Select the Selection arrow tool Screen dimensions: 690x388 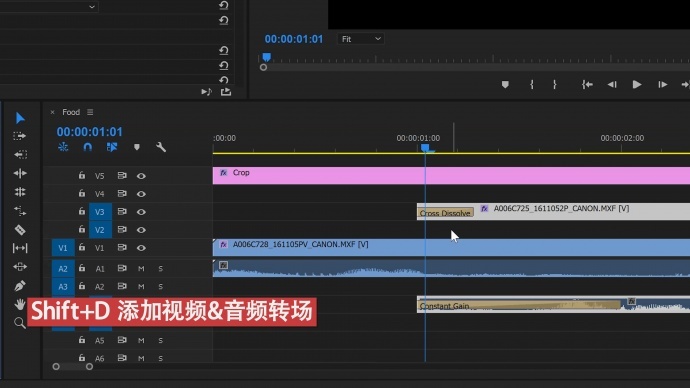(20, 118)
